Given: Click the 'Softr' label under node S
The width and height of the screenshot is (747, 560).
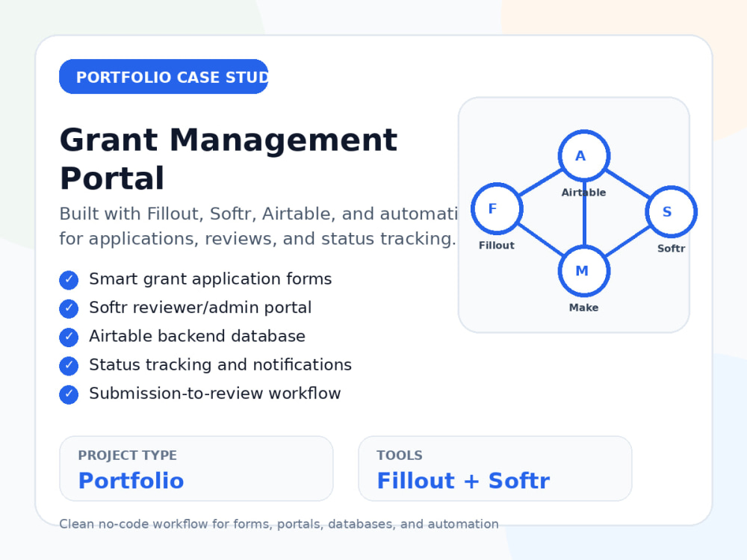Looking at the screenshot, I should (x=672, y=248).
